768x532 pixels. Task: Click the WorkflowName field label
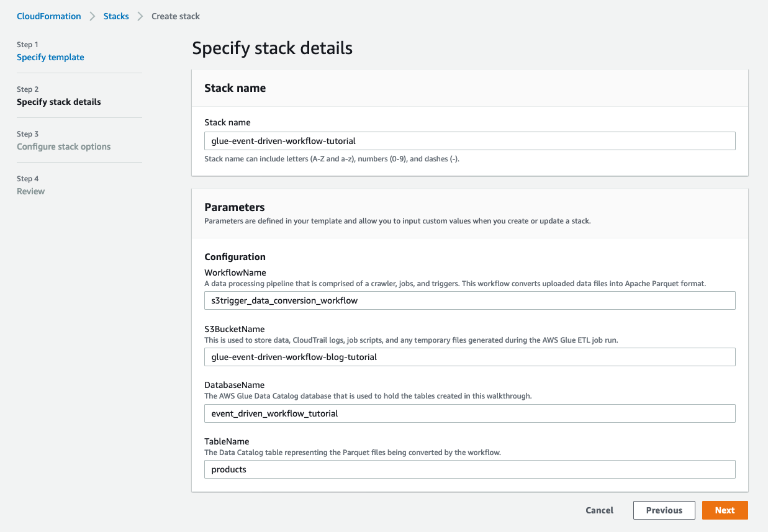(235, 273)
